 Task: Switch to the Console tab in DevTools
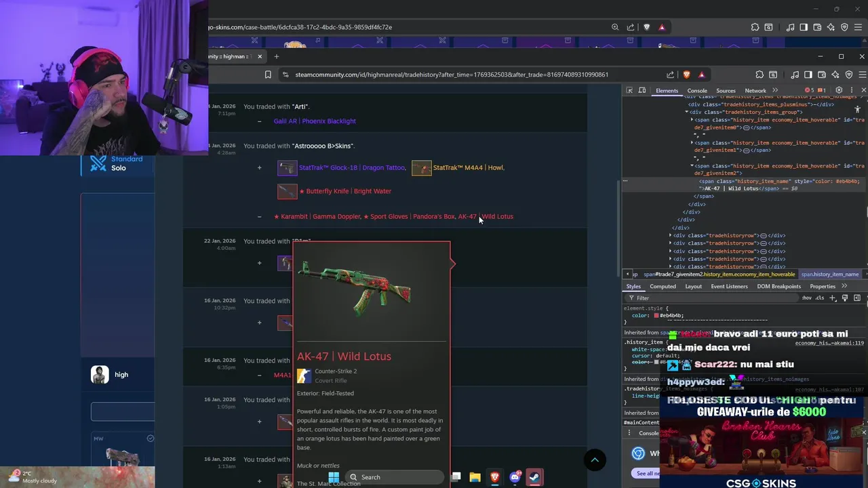coord(697,91)
